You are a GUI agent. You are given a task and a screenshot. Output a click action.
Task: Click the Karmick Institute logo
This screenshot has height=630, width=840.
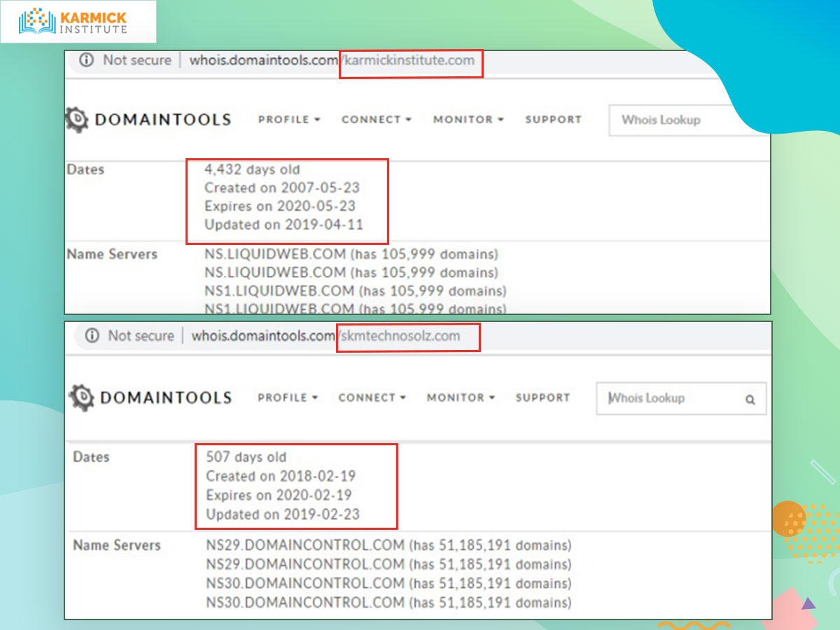[77, 22]
